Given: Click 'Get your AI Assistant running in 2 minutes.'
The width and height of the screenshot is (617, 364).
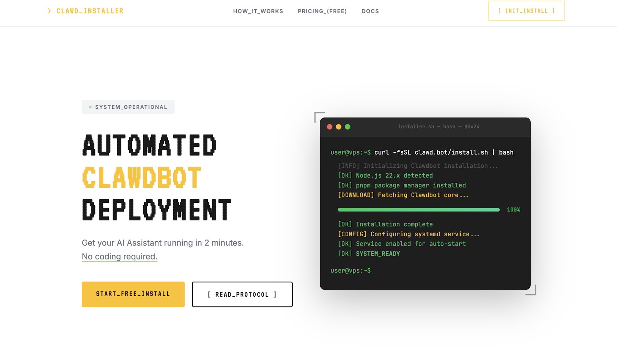Looking at the screenshot, I should [163, 243].
